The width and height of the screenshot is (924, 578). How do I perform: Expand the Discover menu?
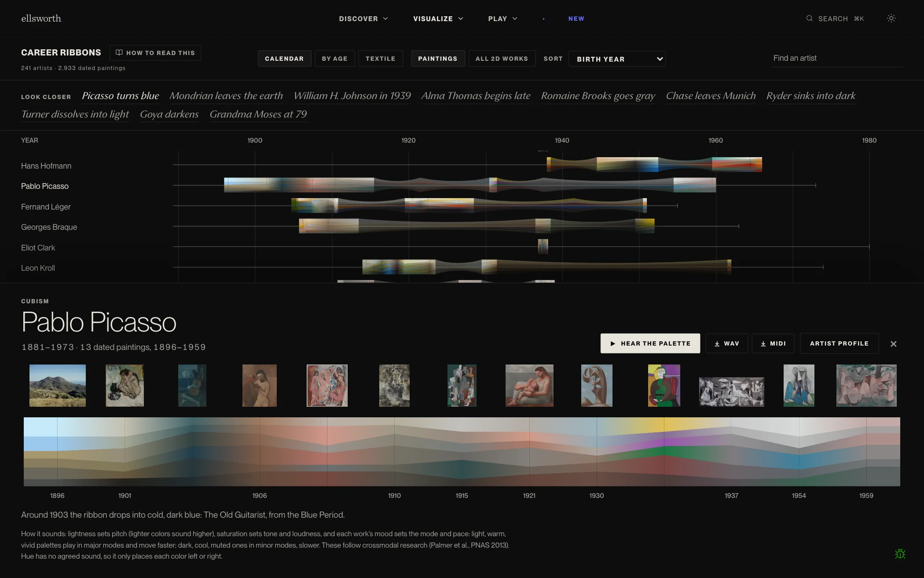(x=363, y=18)
